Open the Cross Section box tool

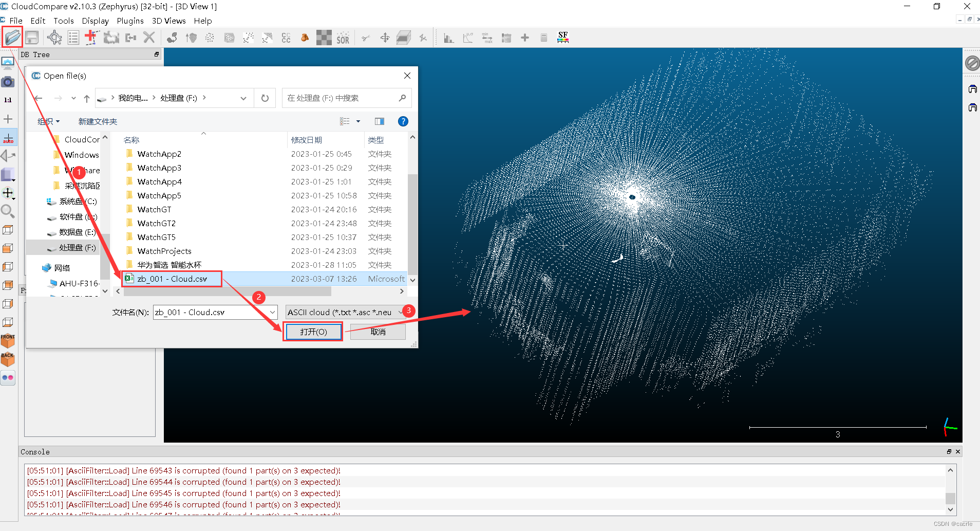404,38
